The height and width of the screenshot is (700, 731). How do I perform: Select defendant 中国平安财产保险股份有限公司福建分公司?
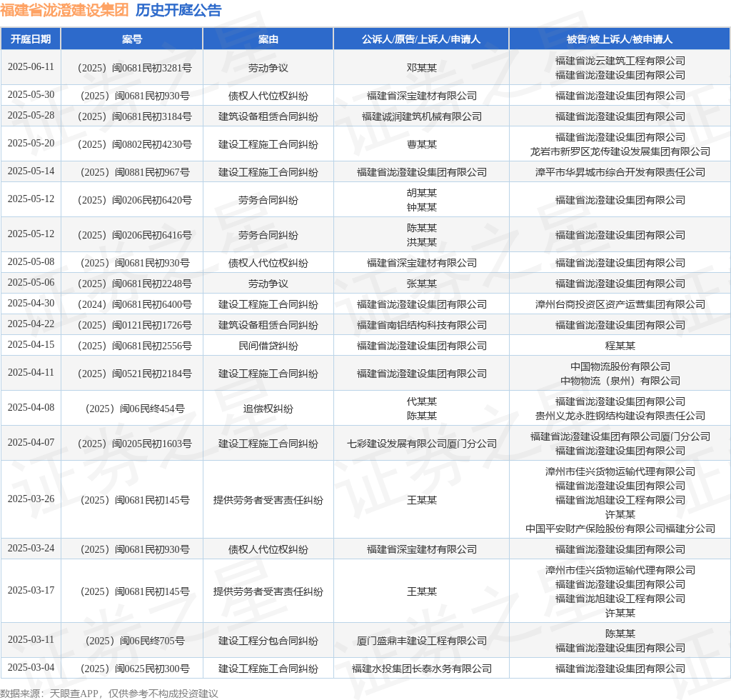click(620, 529)
